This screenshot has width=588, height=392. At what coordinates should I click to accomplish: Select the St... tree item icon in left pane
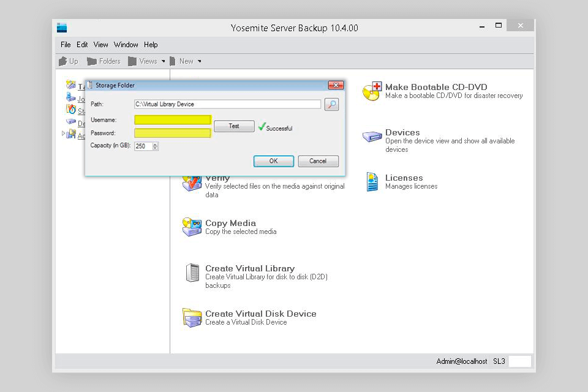(71, 109)
